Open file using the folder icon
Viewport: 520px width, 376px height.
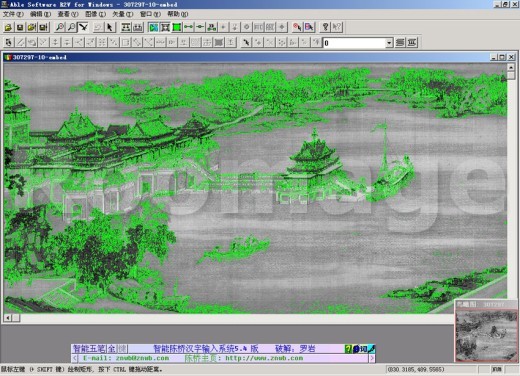[8, 27]
